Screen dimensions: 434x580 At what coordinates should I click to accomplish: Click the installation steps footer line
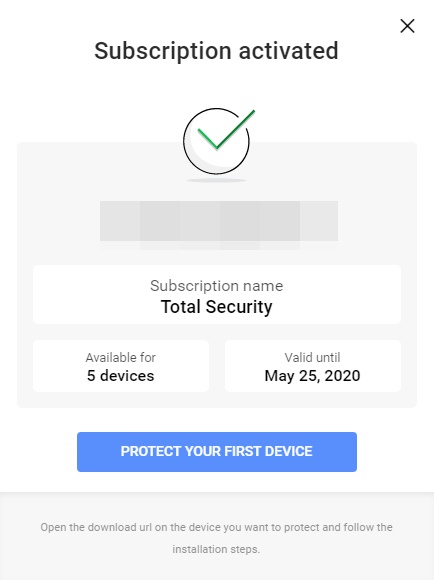[x=216, y=549]
